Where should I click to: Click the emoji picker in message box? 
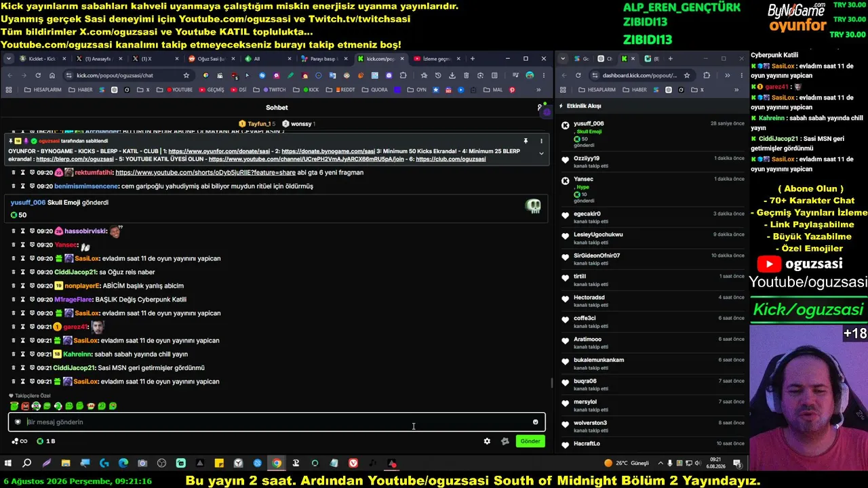point(535,422)
